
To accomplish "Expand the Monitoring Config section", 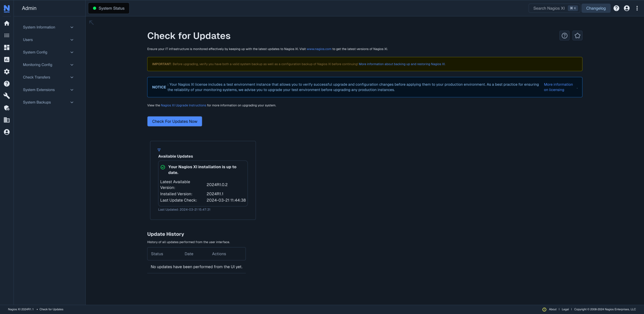I will pos(47,65).
